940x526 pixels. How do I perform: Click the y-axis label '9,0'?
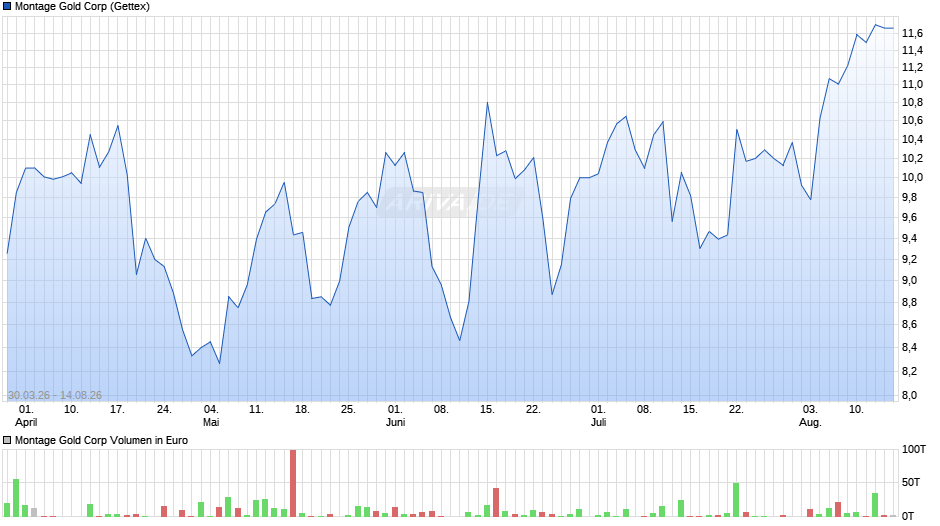(909, 281)
